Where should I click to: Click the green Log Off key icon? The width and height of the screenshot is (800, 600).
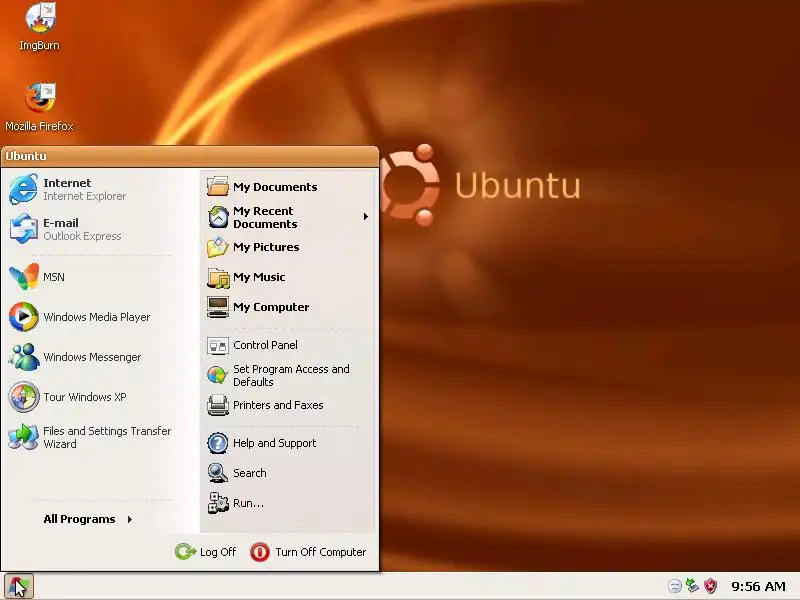pos(186,552)
